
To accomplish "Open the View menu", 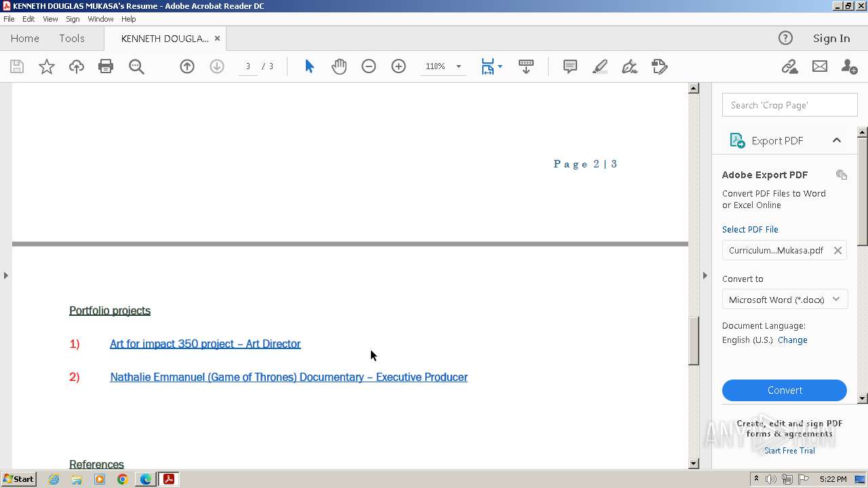I will coord(50,19).
